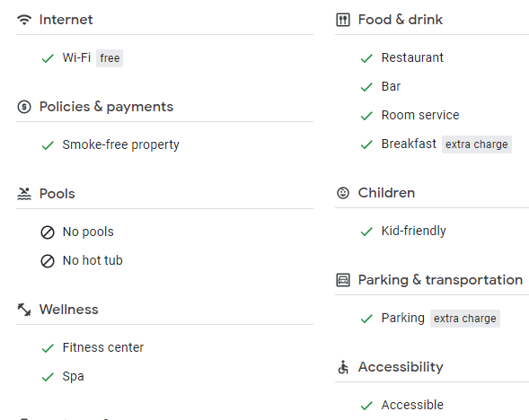Click the fork and knife Food & drink icon
Viewport: 529px width, 420px height.
[343, 20]
